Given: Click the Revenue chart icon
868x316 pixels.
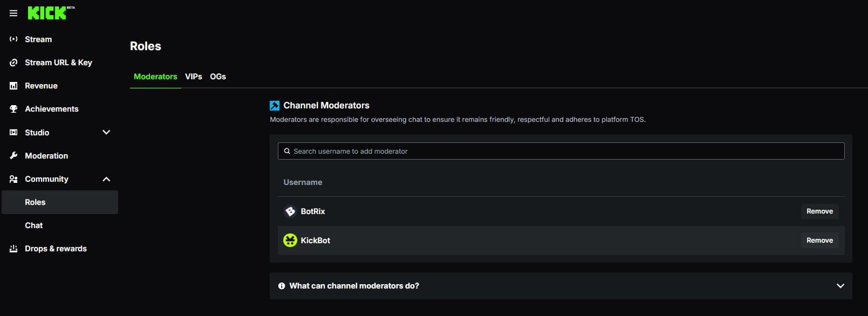Looking at the screenshot, I should [13, 86].
